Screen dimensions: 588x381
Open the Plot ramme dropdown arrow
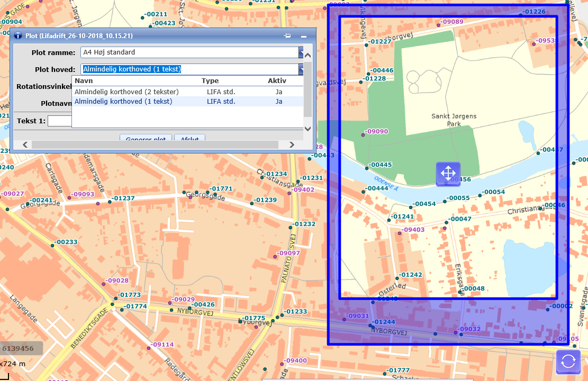click(x=301, y=52)
